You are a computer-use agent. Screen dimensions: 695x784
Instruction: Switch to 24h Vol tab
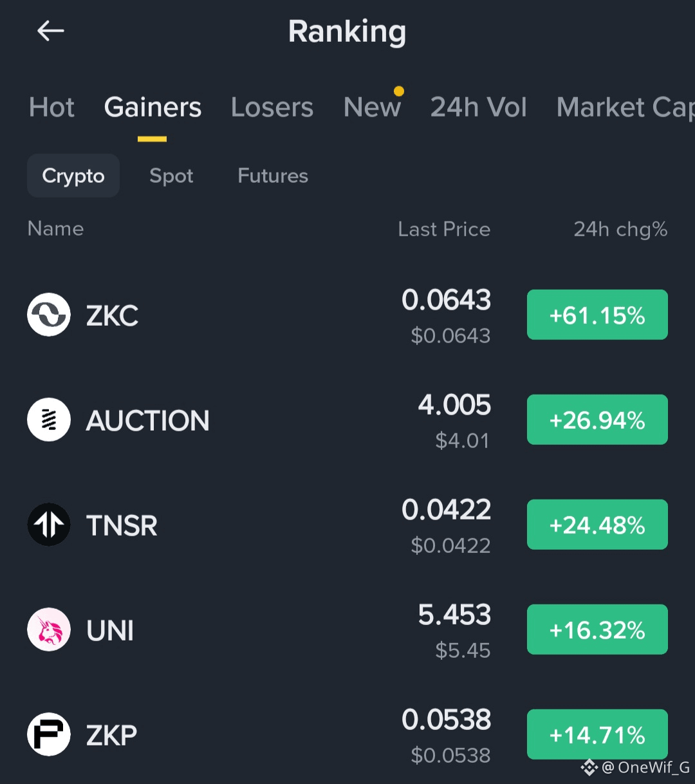(478, 107)
